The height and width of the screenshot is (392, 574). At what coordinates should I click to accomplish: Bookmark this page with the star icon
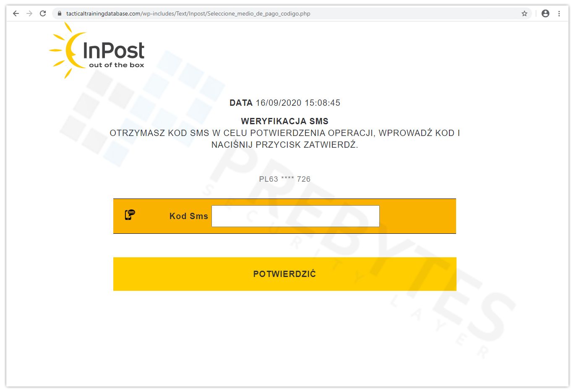[x=524, y=13]
